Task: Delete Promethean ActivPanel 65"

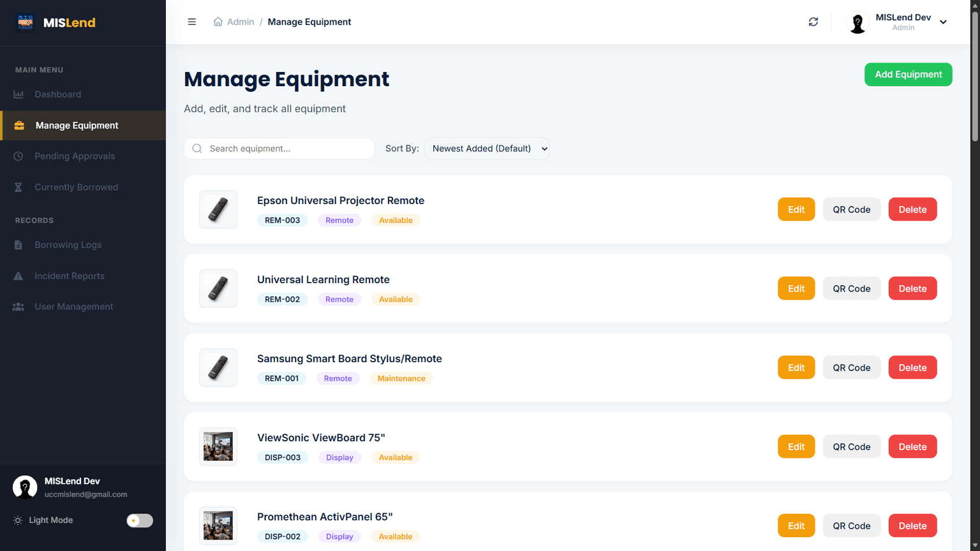Action: (913, 525)
